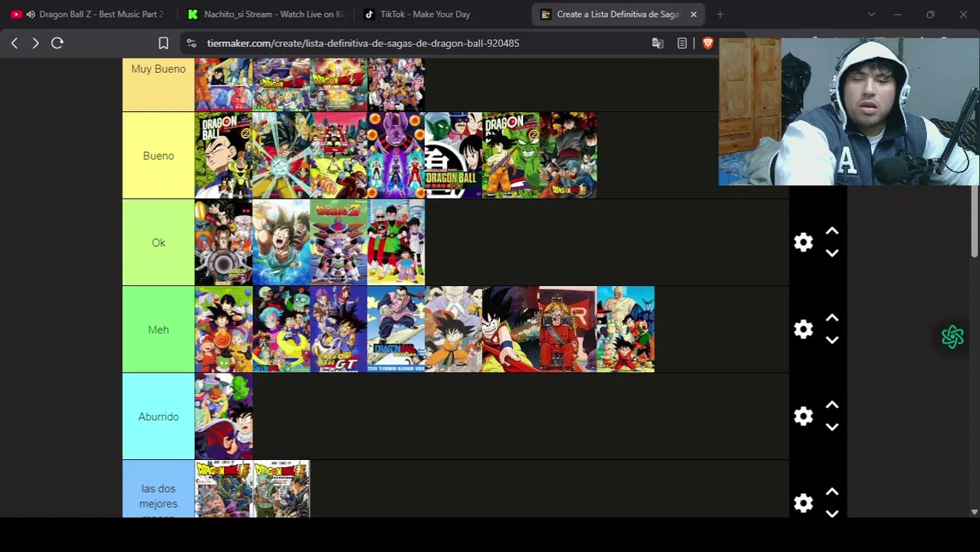Viewport: 980px width, 552px height.
Task: Select Goku Black poster in Bueno tier
Action: (568, 156)
